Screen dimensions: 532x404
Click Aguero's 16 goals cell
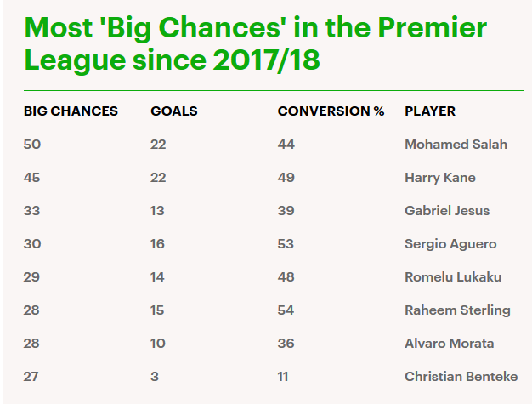point(158,244)
